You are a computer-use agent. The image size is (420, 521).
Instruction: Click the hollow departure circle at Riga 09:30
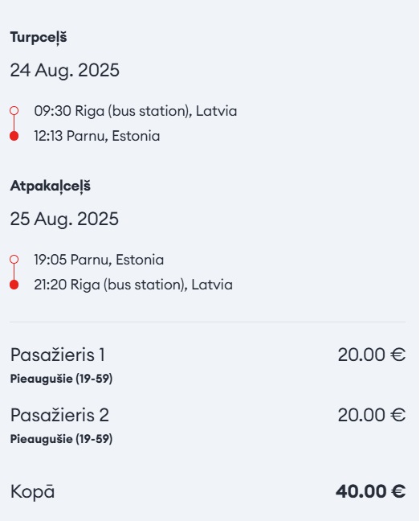click(x=14, y=111)
